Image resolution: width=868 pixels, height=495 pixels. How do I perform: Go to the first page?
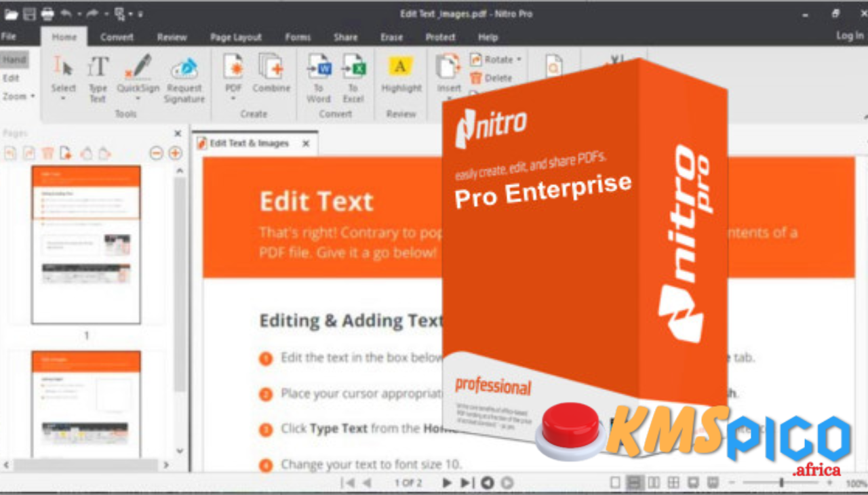pos(349,483)
